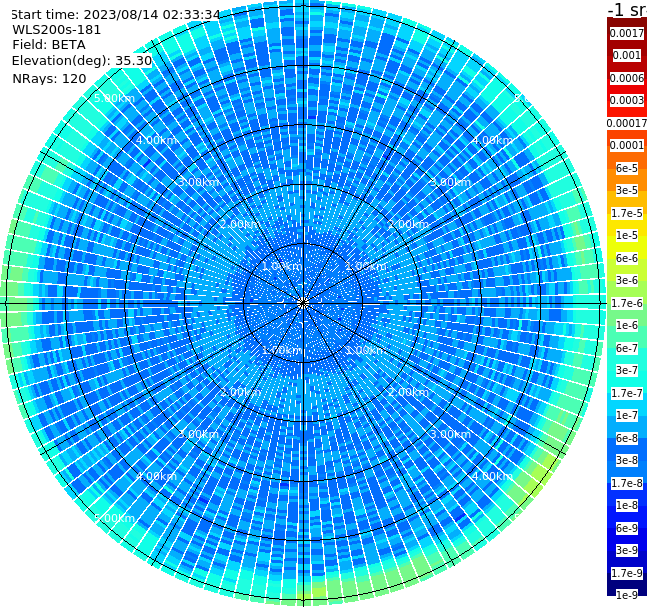Select the Elevation(deg): 35.30 text

coord(82,61)
